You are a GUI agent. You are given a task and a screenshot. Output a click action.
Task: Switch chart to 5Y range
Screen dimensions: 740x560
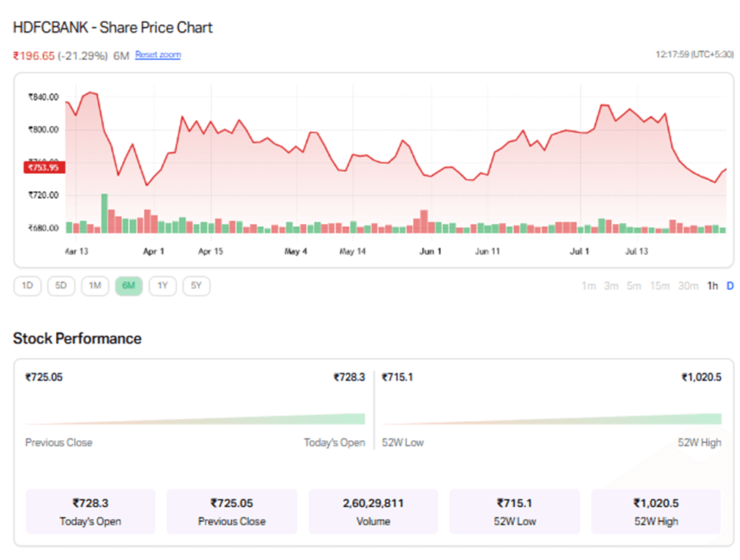coord(197,286)
